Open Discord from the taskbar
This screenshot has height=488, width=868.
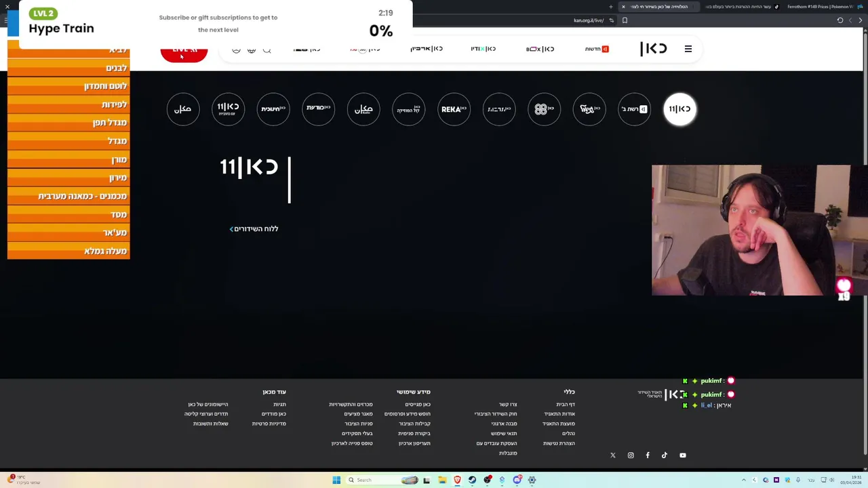[517, 480]
